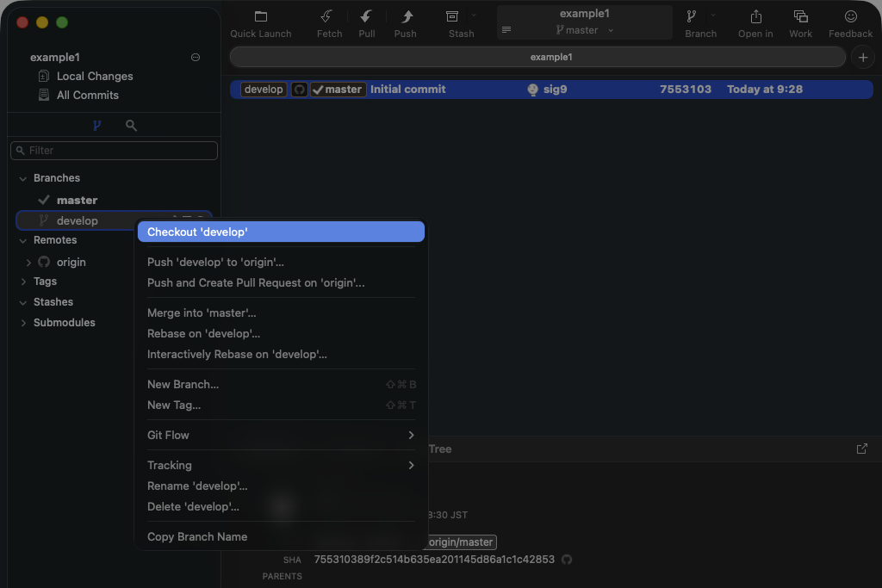
Task: Open repository in external app via Open in
Action: pos(755,17)
